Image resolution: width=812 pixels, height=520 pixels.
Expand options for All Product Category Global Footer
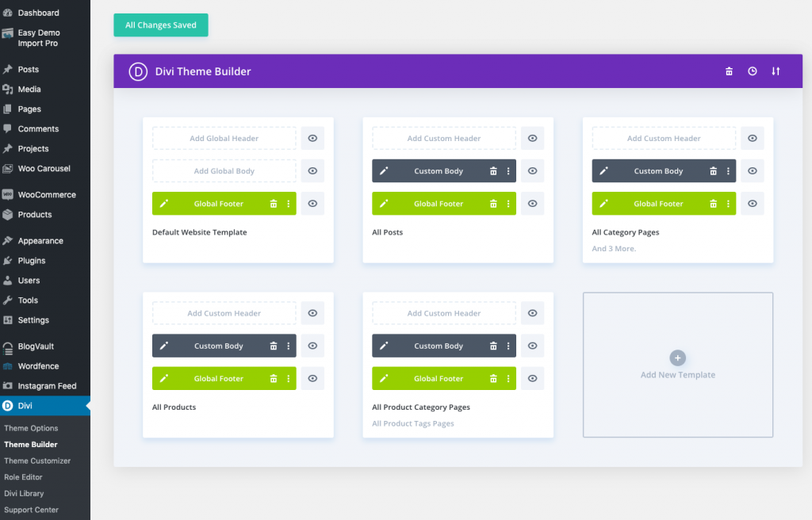coord(507,379)
